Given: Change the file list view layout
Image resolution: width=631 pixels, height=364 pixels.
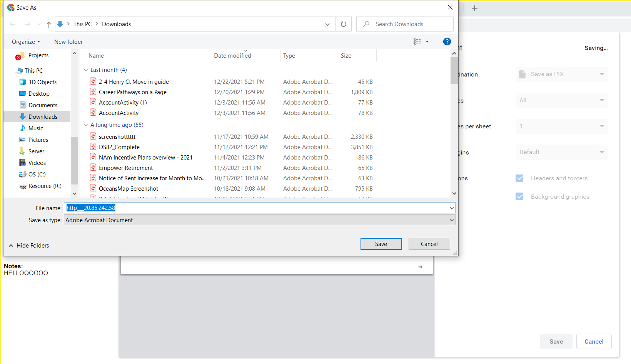Looking at the screenshot, I should click(417, 42).
